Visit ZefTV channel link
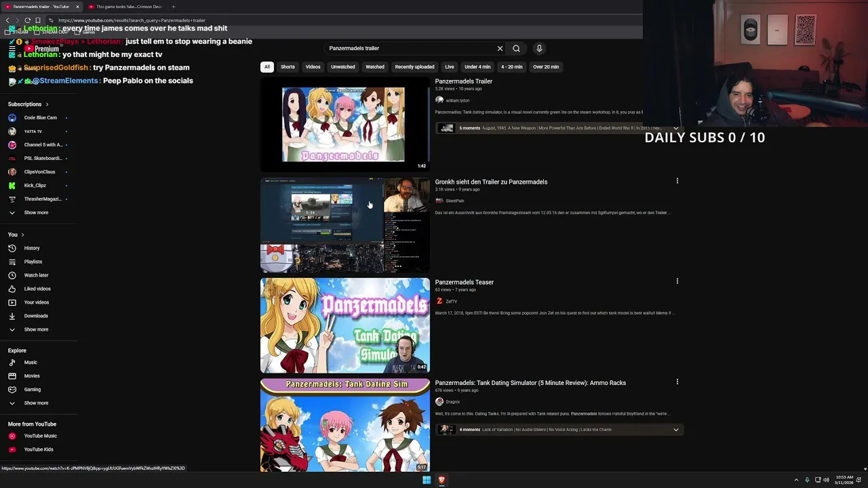Image resolution: width=868 pixels, height=488 pixels. tap(451, 302)
